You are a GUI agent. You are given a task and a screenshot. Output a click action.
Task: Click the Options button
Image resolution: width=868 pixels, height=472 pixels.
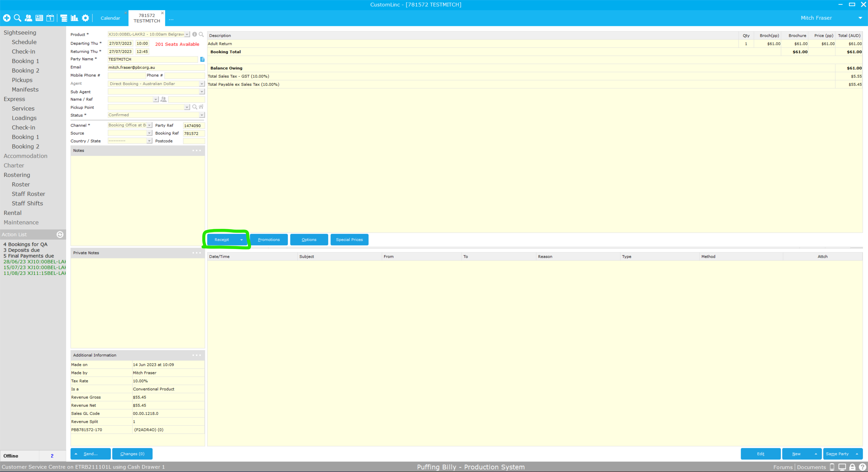(309, 240)
